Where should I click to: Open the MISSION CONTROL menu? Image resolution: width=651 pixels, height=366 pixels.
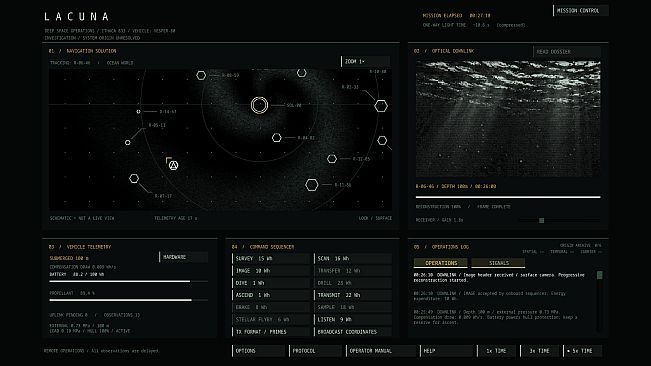click(580, 11)
